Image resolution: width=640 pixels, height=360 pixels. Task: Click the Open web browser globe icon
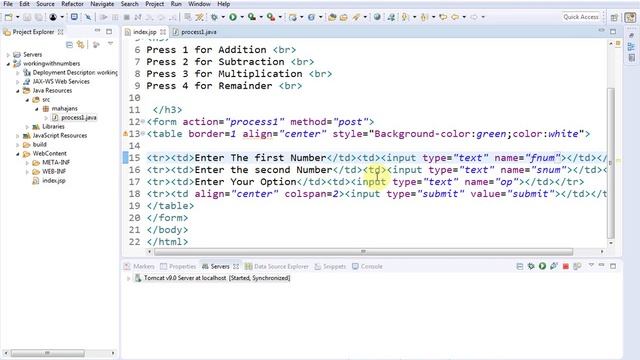point(377,17)
